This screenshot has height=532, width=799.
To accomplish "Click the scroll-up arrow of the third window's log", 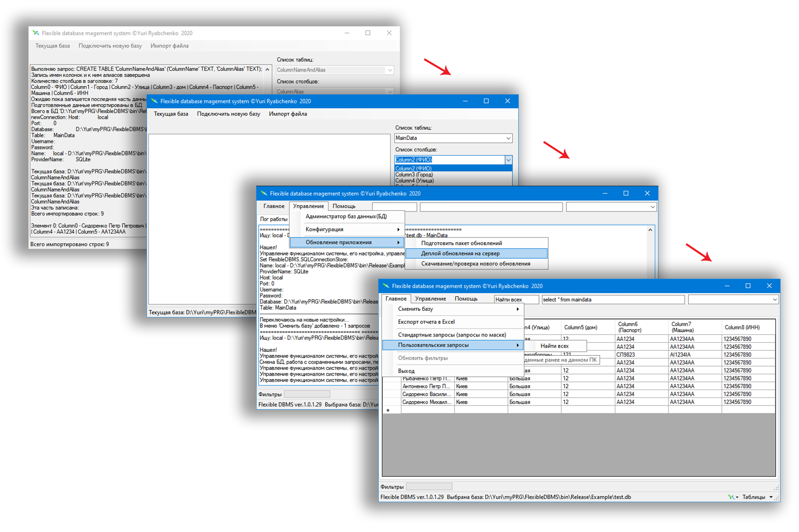I will pos(650,230).
